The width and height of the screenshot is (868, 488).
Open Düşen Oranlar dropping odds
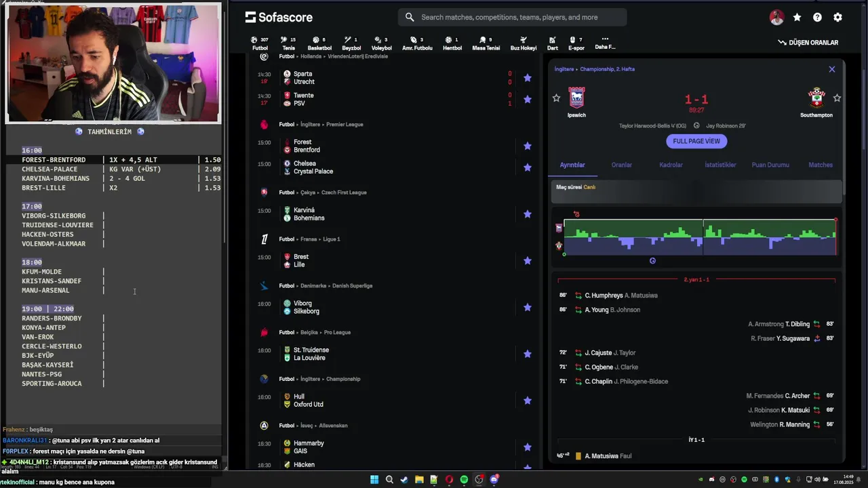point(808,42)
